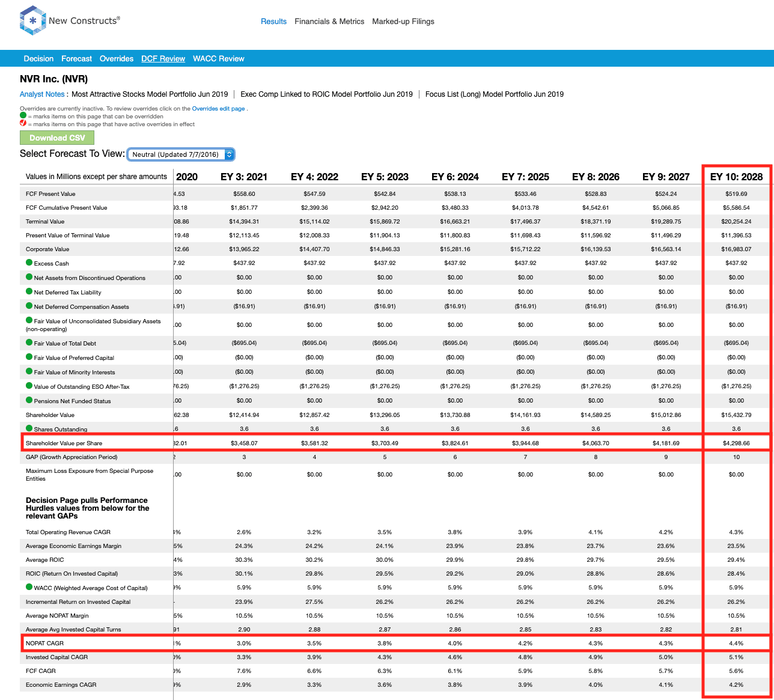The image size is (774, 700).
Task: Click Present Value of Terminal Value $11,396.53
Action: click(736, 235)
